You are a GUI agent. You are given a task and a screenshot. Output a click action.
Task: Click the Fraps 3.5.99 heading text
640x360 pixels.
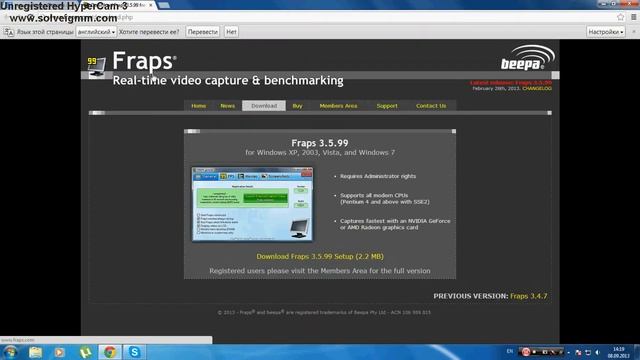tap(320, 143)
